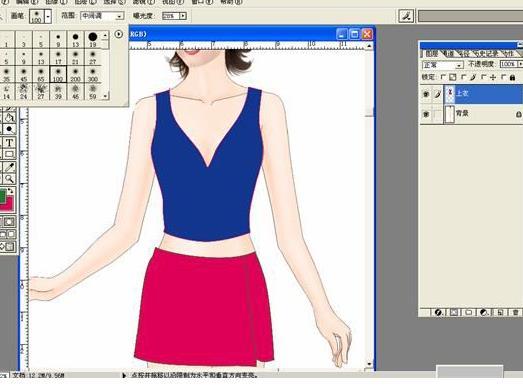Jump to ImageReady button
523x386 pixels.
pyautogui.click(x=8, y=247)
